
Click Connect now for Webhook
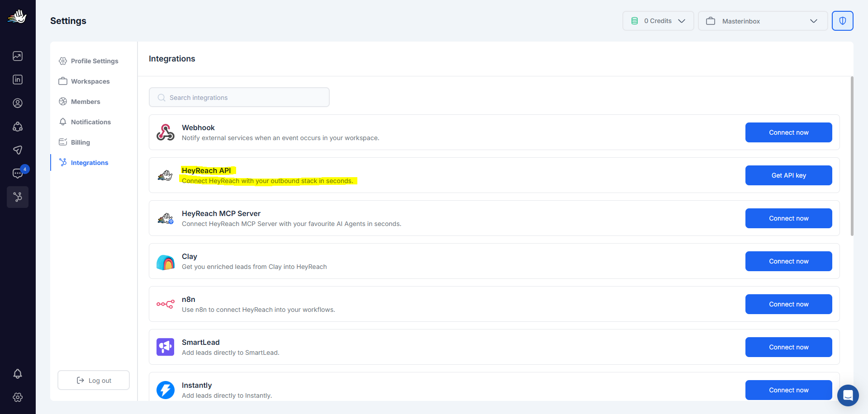pyautogui.click(x=788, y=132)
